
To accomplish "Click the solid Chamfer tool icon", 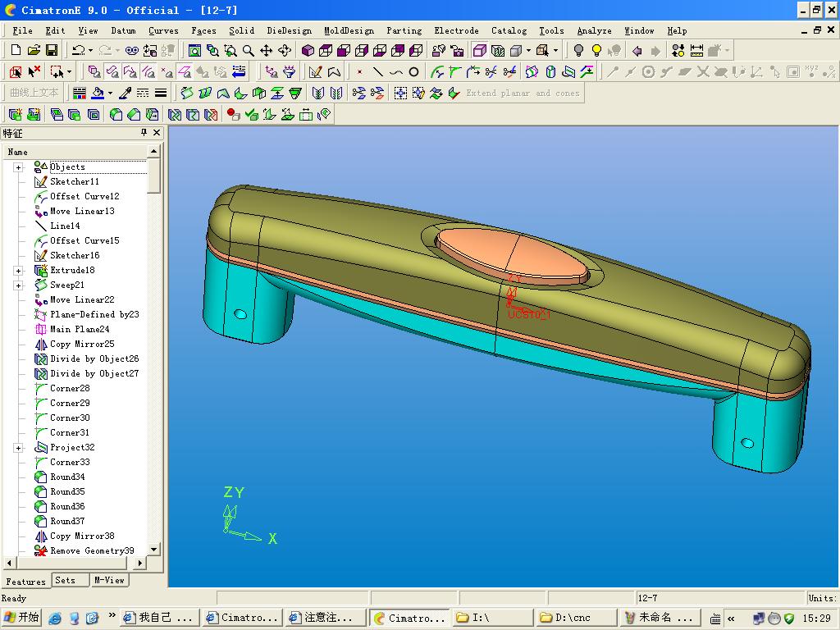I will (x=134, y=114).
